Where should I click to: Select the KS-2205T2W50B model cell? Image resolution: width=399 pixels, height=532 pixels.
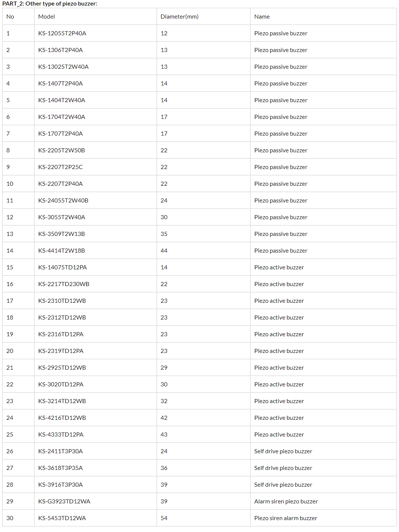[61, 150]
